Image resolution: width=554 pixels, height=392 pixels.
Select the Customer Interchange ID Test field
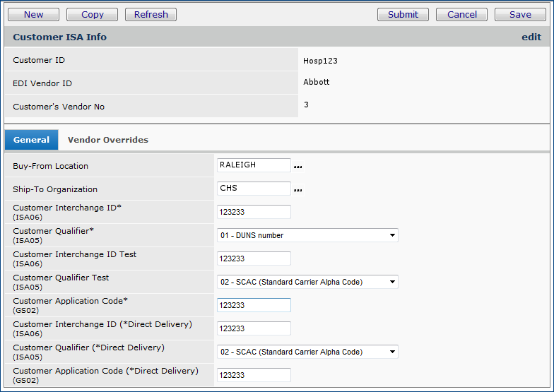click(x=254, y=259)
